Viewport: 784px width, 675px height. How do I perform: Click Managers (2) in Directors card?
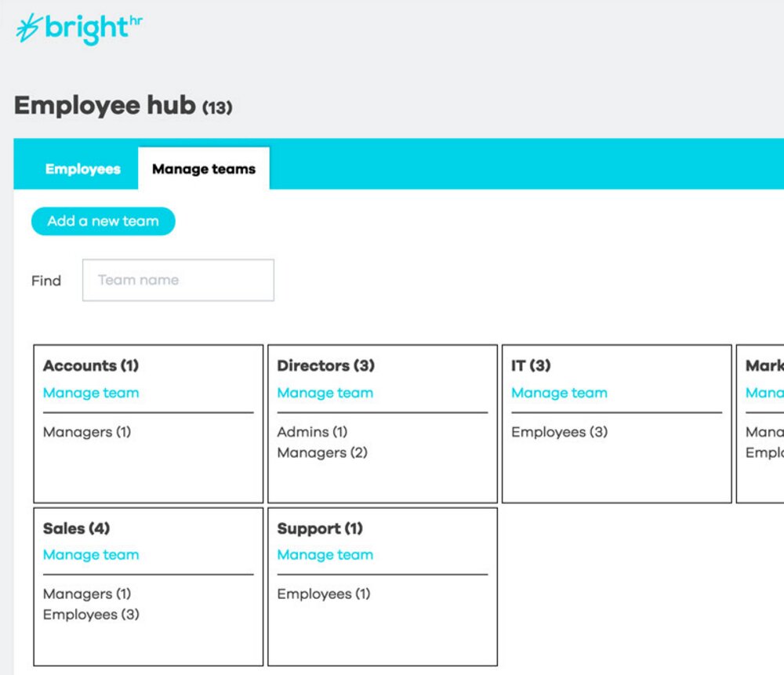pyautogui.click(x=322, y=452)
